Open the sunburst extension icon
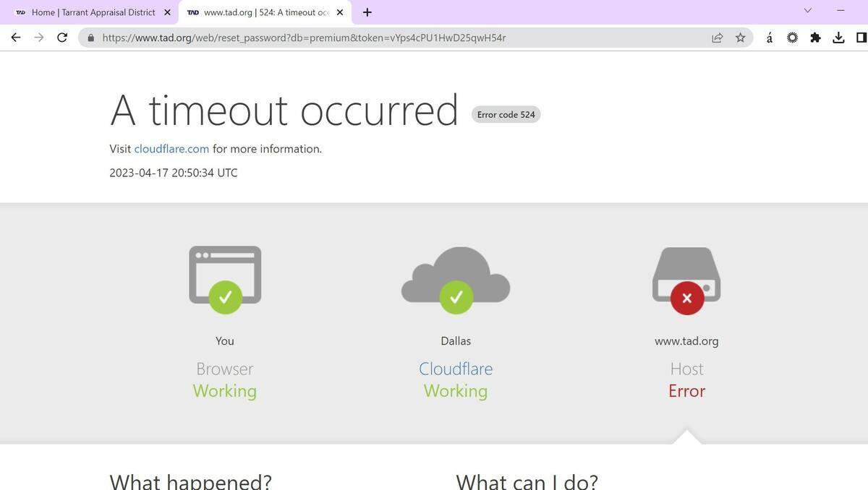This screenshot has width=868, height=490. pos(792,38)
